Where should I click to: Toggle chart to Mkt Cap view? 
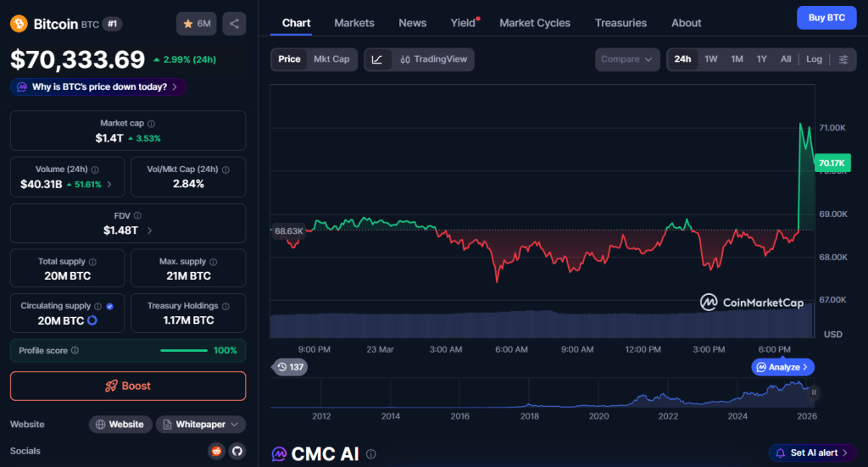click(331, 59)
